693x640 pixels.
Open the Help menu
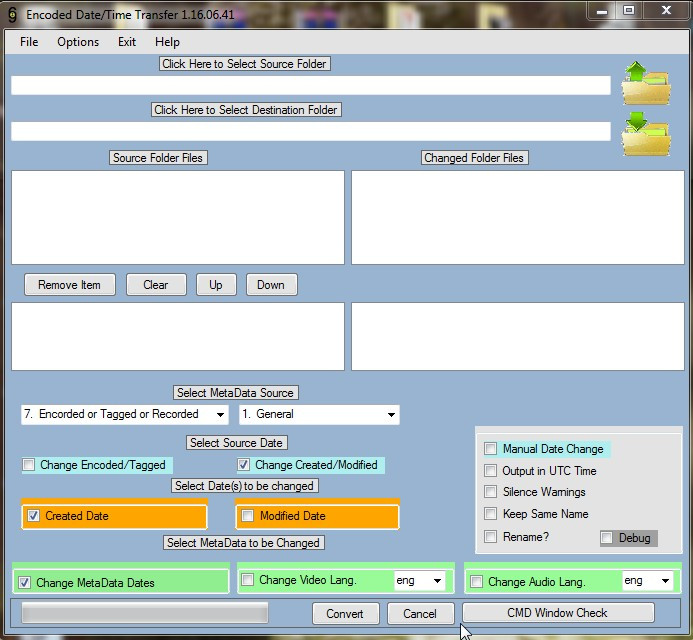tap(167, 42)
